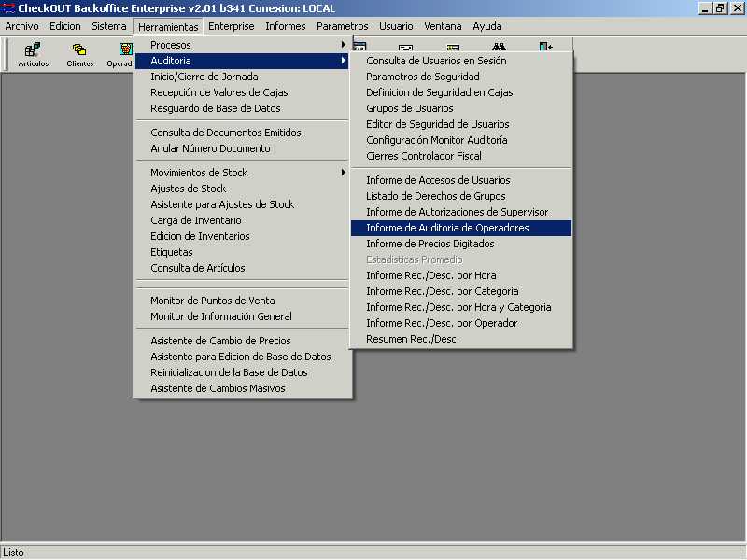Select Informe Rec./Desc. por Hora
Image resolution: width=747 pixels, height=560 pixels.
coord(461,275)
